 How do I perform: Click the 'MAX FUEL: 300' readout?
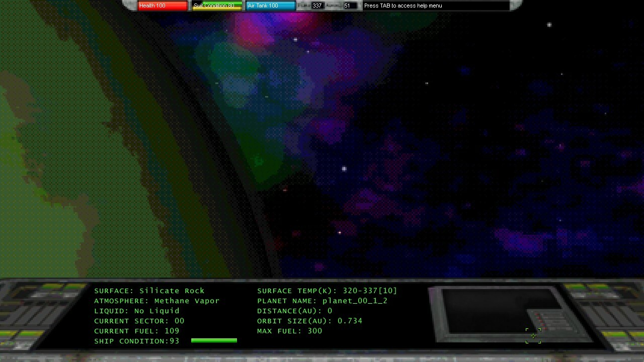tap(290, 331)
